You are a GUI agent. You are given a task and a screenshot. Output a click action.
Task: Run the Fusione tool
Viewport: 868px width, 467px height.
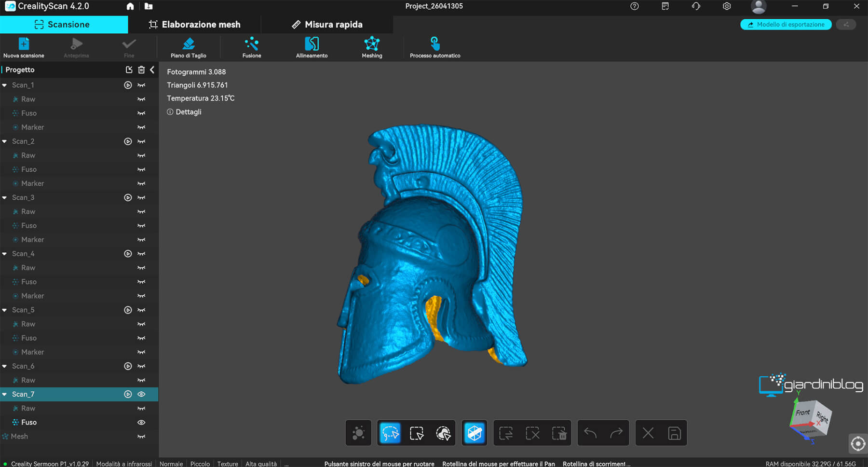pyautogui.click(x=251, y=44)
